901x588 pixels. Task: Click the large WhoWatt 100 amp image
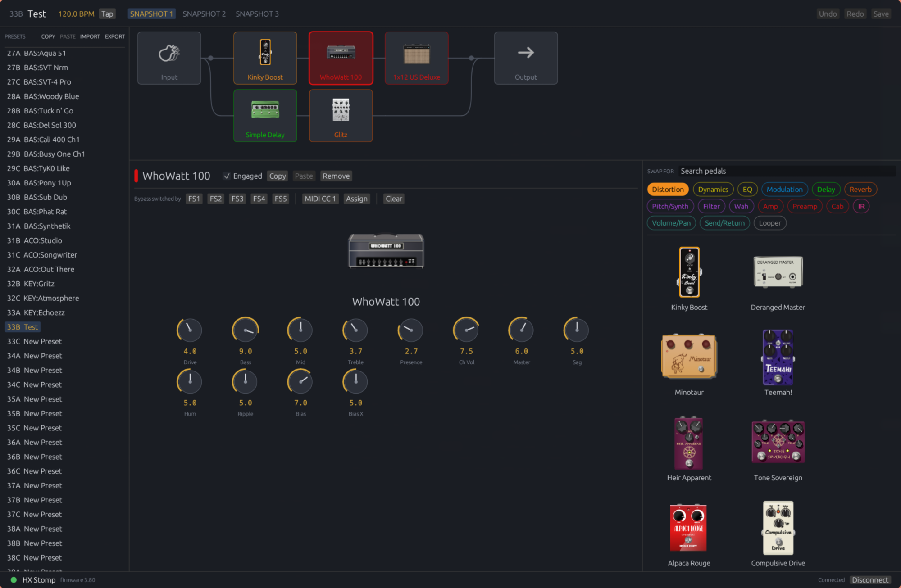click(386, 251)
